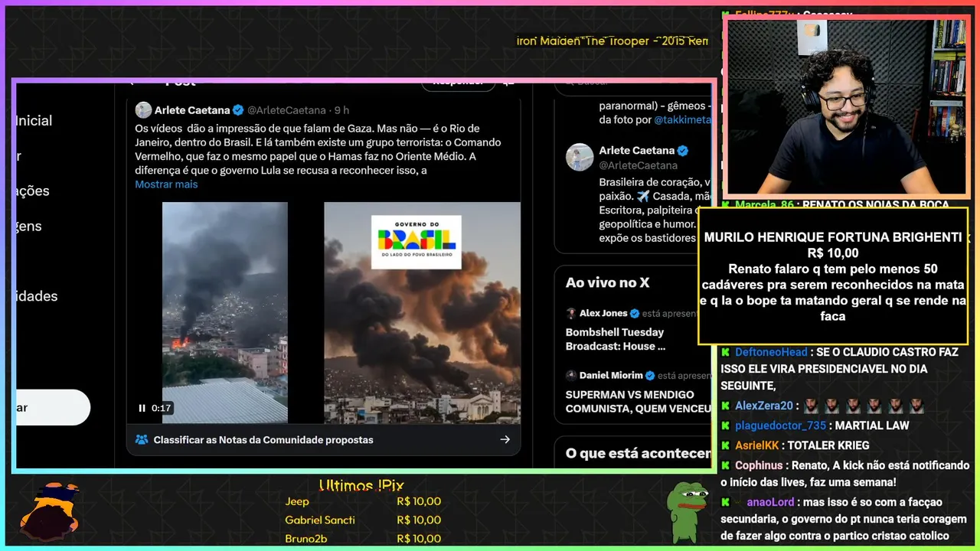Screen dimensions: 980x551
Task: Expand the post text with Mostrar mais
Action: tap(166, 184)
